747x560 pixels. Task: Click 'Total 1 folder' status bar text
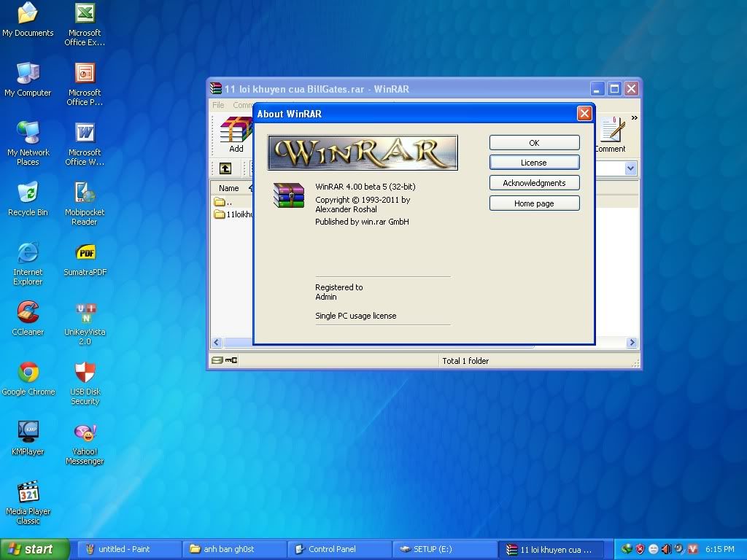pyautogui.click(x=465, y=360)
